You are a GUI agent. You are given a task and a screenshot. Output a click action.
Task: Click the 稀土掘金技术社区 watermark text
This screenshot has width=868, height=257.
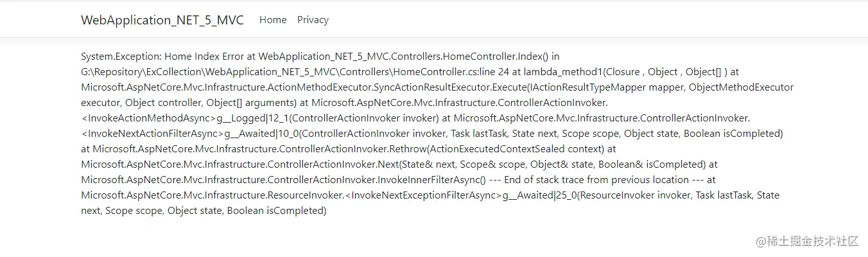click(x=814, y=242)
